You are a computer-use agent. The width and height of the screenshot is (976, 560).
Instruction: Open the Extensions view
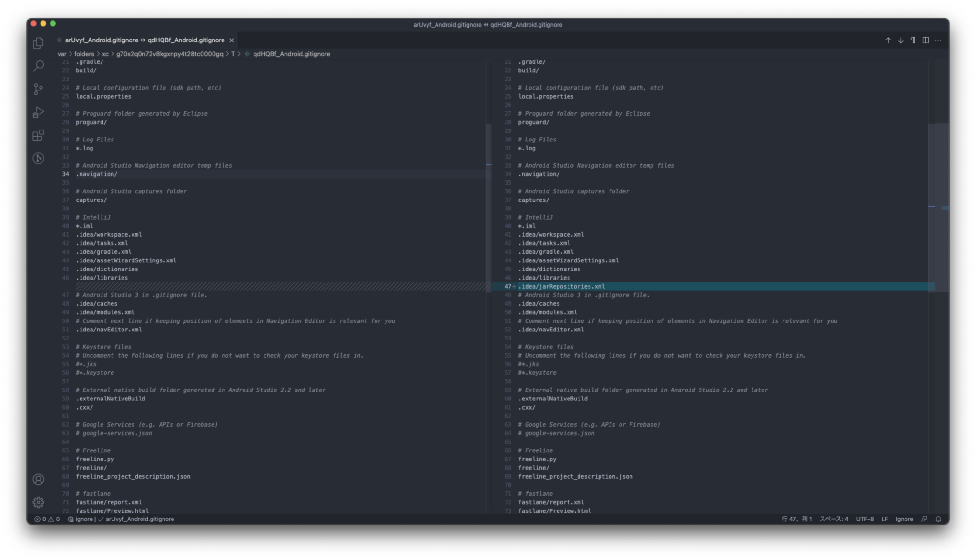[39, 136]
